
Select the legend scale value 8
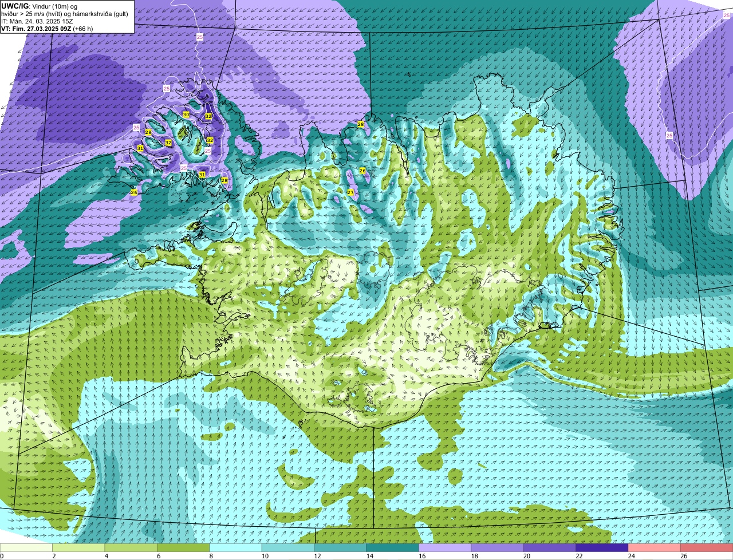(x=211, y=556)
